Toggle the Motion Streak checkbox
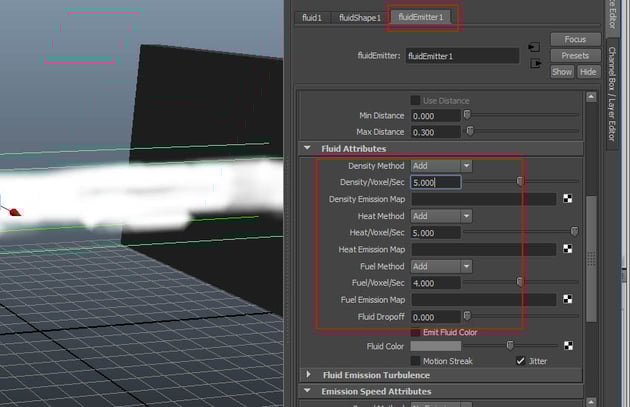Image resolution: width=630 pixels, height=407 pixels. 415,361
